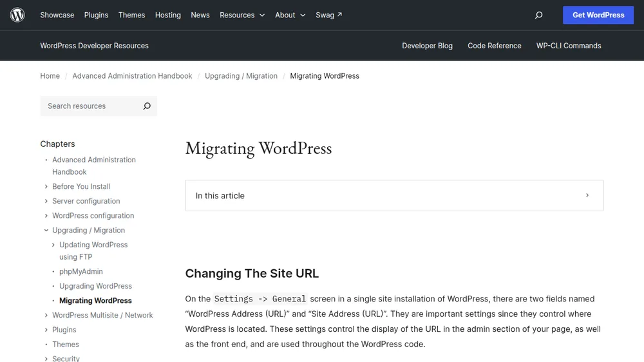
Task: Open Themes chapter link in sidebar
Action: coord(65,345)
